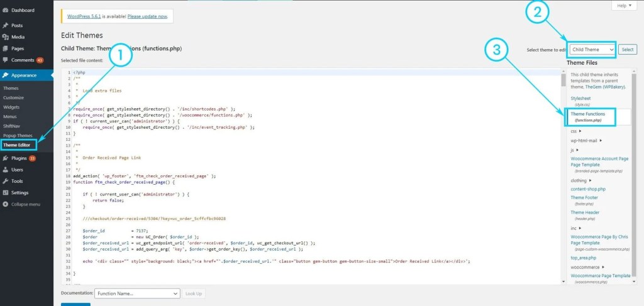Screen dimensions: 644x306
Task: Open the Popup Themes submenu item
Action: pyautogui.click(x=18, y=135)
